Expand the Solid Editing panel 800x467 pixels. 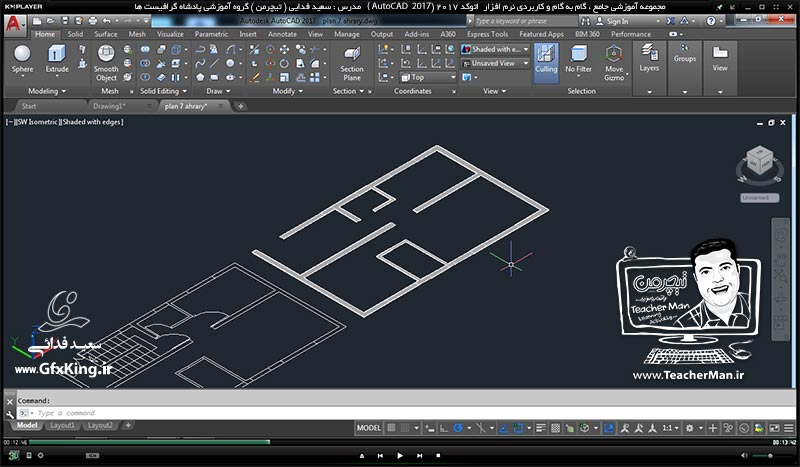click(x=163, y=91)
